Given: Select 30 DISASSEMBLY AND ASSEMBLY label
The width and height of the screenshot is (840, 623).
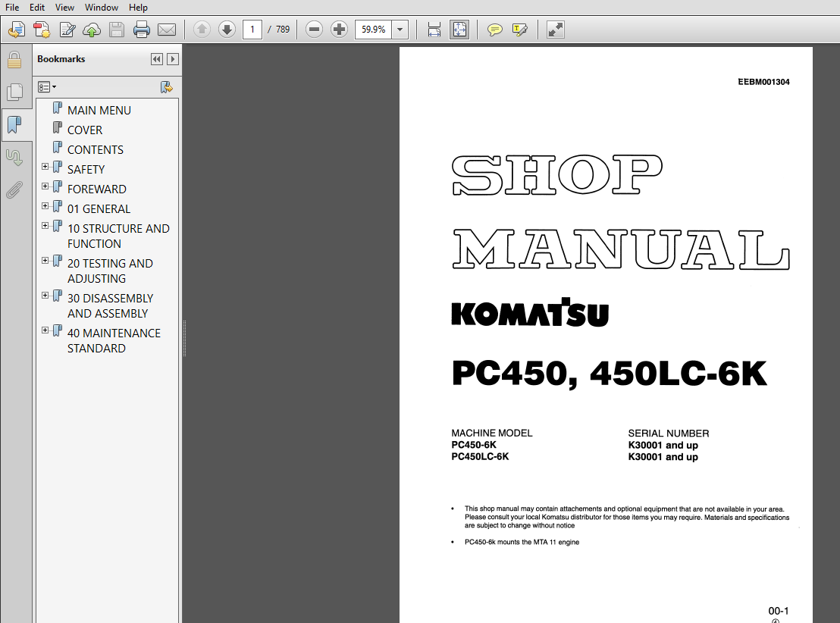Looking at the screenshot, I should (x=111, y=306).
